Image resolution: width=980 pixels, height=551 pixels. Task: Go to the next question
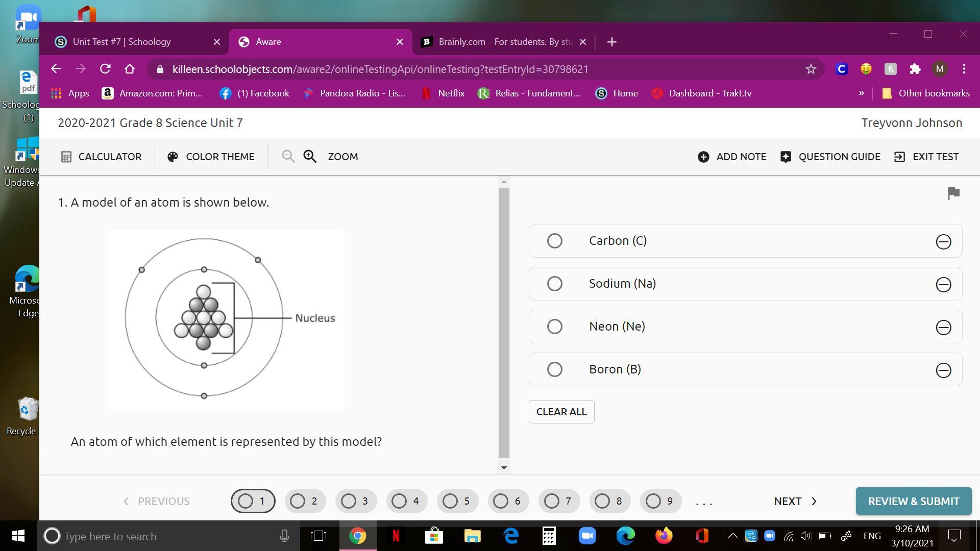point(795,501)
